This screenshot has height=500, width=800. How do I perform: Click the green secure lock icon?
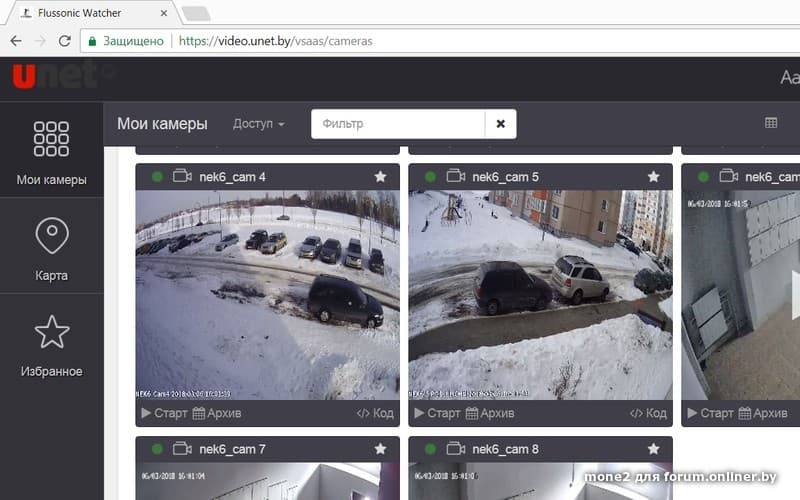(x=92, y=41)
